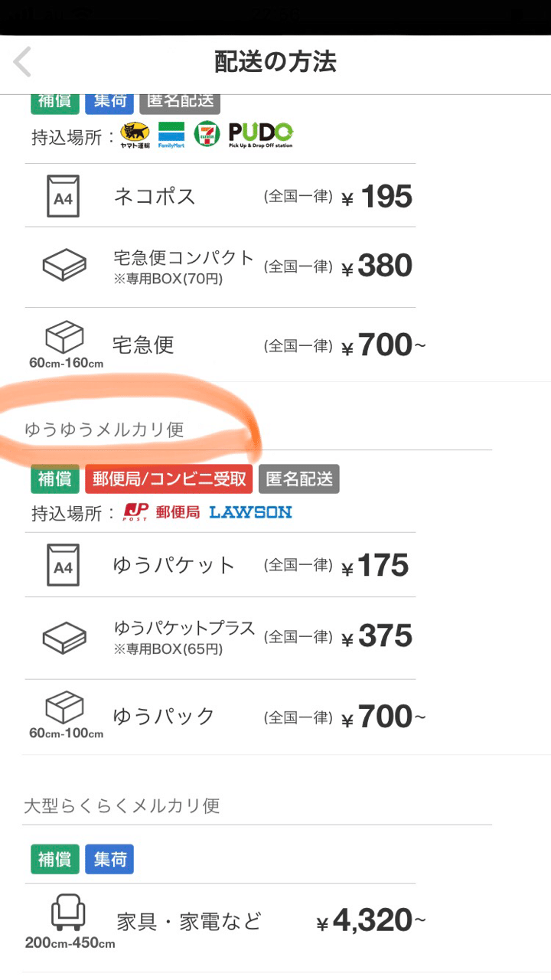
Task: Tap the ネコポス A4 envelope icon
Action: [63, 196]
